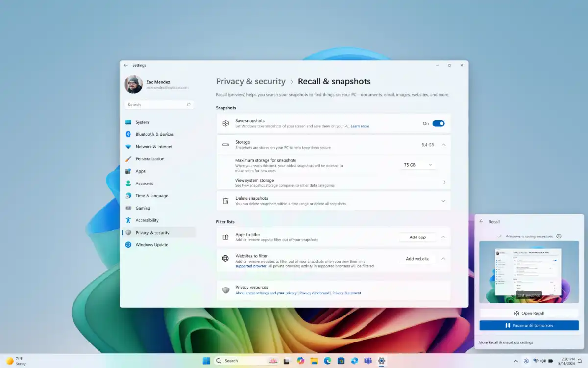Click the Add website button
588x368 pixels.
tap(417, 259)
